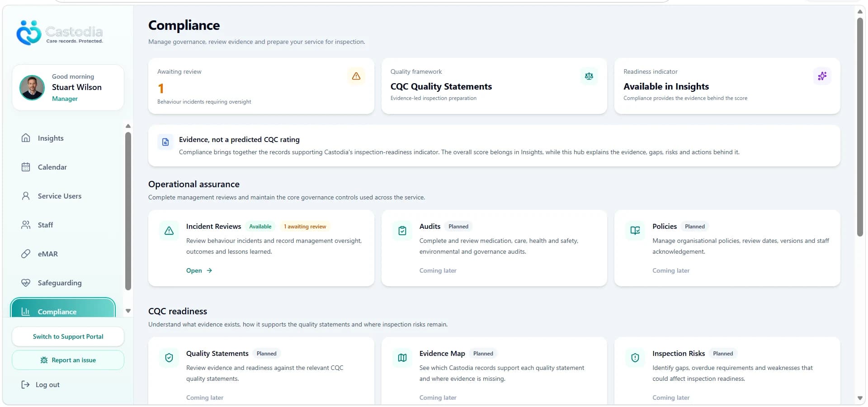The image size is (868, 407).
Task: Click the Audits clipboard icon
Action: tap(402, 231)
